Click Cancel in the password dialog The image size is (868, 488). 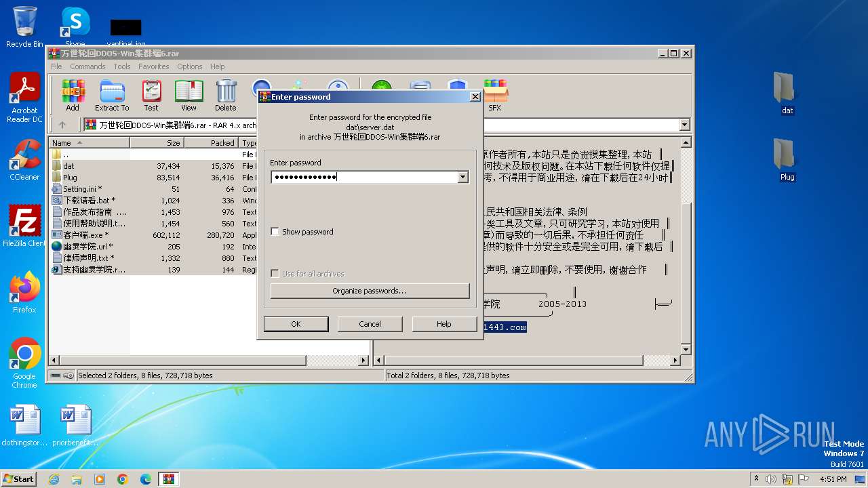coord(370,324)
